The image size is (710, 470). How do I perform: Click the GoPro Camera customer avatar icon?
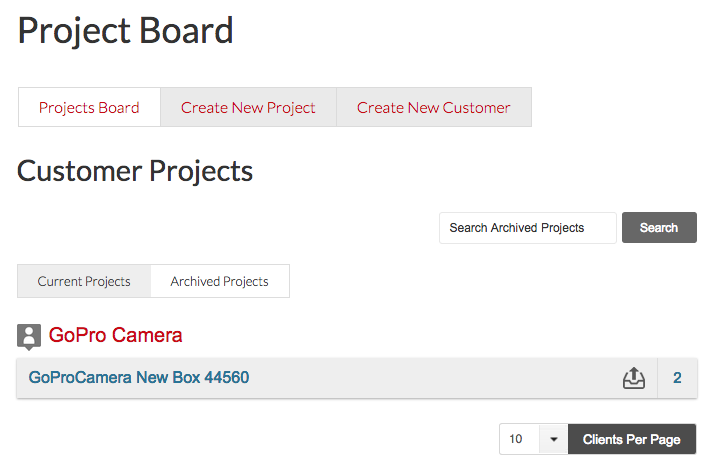(29, 337)
